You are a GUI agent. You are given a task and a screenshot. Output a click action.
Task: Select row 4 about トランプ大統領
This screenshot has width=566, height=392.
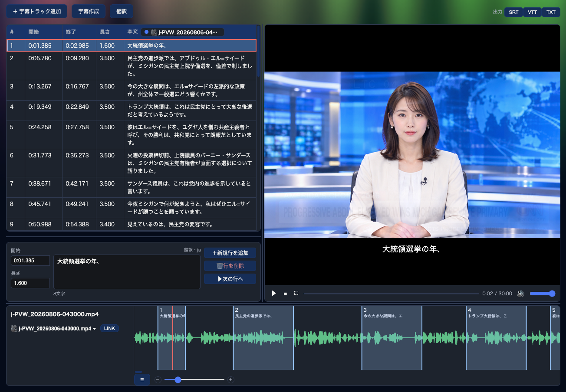[x=131, y=111]
